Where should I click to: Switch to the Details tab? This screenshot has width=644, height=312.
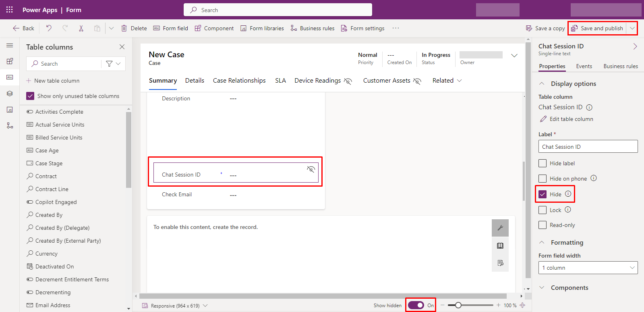tap(195, 81)
